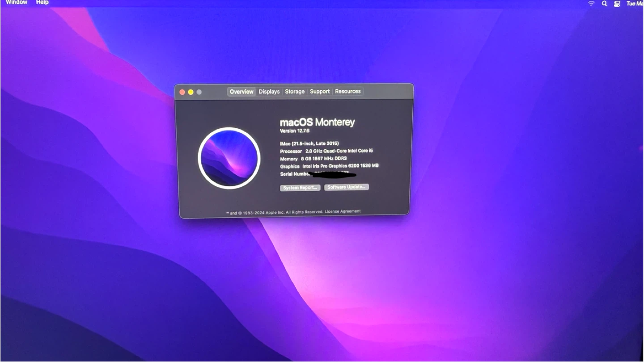Image resolution: width=644 pixels, height=362 pixels.
Task: Select the Overview tab
Action: [x=241, y=92]
